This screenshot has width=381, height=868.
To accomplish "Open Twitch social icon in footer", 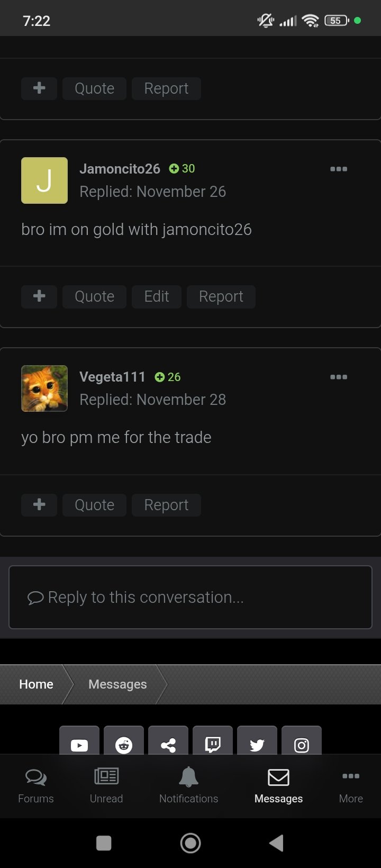I will pyautogui.click(x=213, y=741).
